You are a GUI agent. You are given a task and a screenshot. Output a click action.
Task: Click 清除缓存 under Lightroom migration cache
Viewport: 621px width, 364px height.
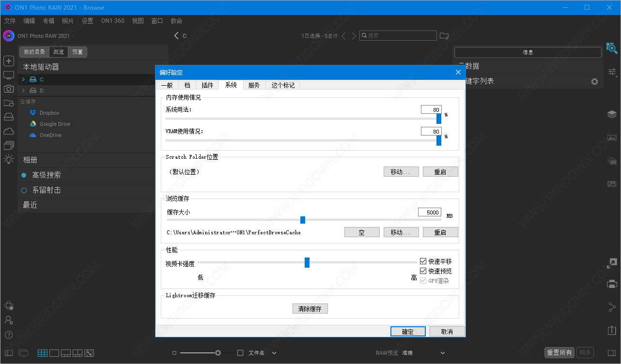point(310,308)
